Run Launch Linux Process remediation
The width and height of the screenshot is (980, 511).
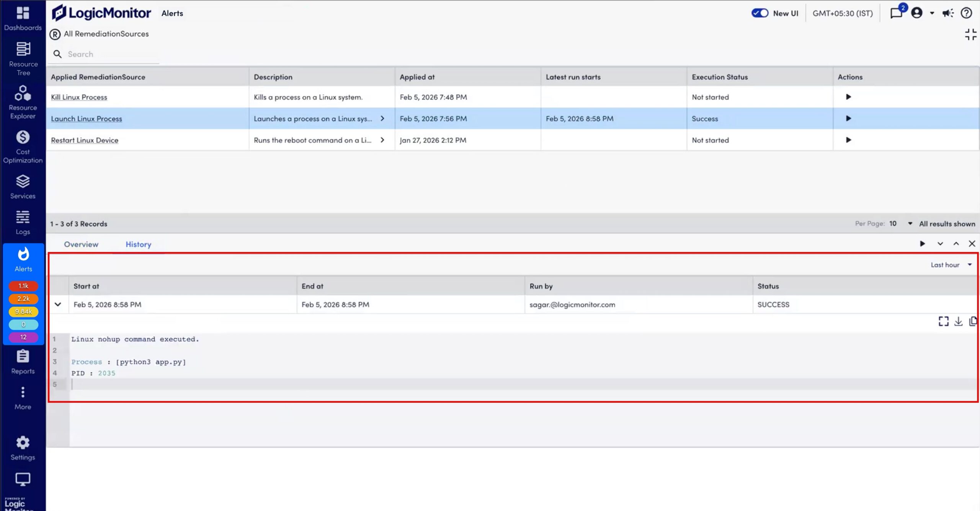pyautogui.click(x=848, y=119)
